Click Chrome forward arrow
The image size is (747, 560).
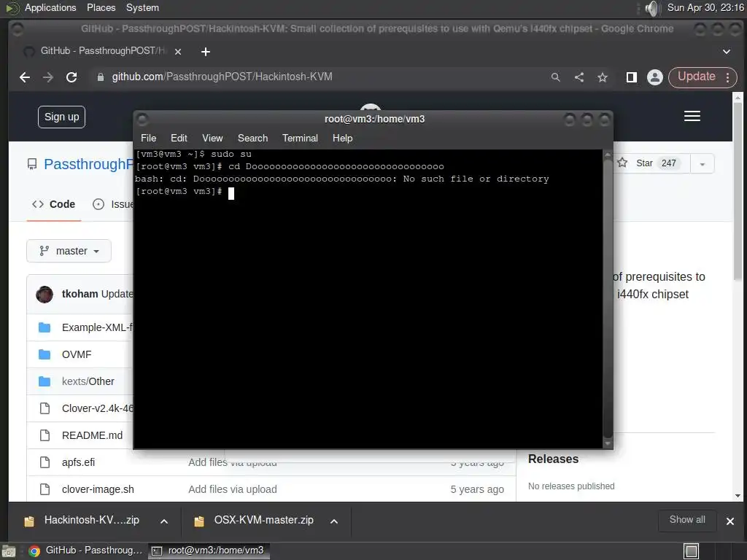coord(48,77)
